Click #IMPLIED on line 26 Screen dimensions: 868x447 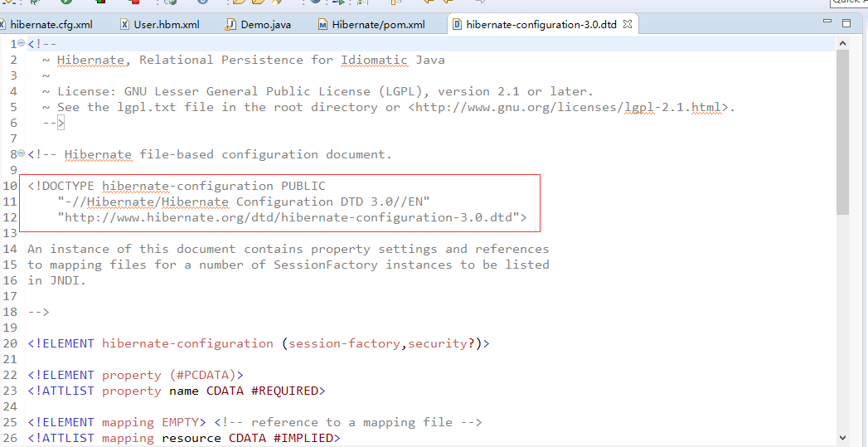pos(303,438)
